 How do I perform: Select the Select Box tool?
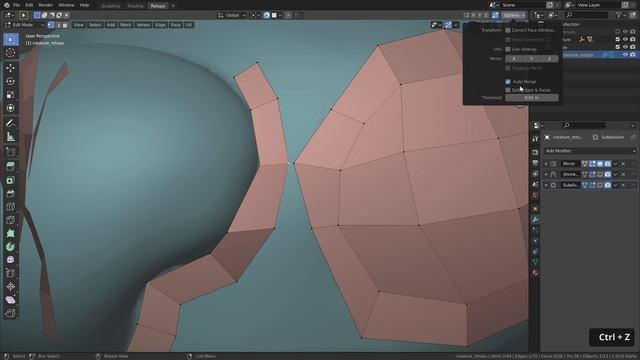pyautogui.click(x=11, y=39)
